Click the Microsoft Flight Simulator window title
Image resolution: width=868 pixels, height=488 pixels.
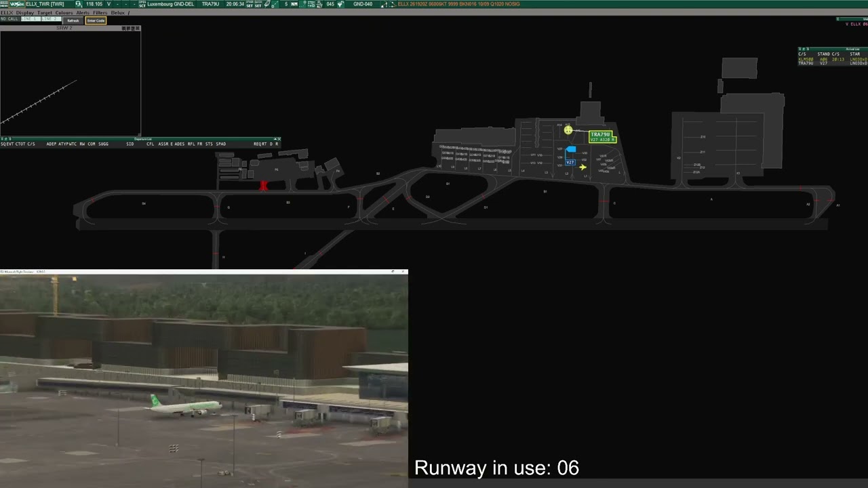click(x=24, y=272)
